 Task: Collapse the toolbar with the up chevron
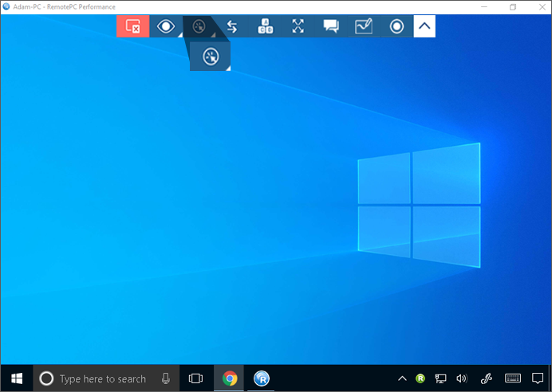point(424,26)
